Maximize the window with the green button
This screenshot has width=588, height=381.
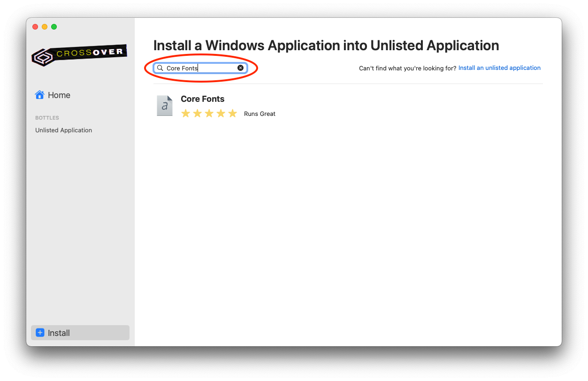point(54,27)
